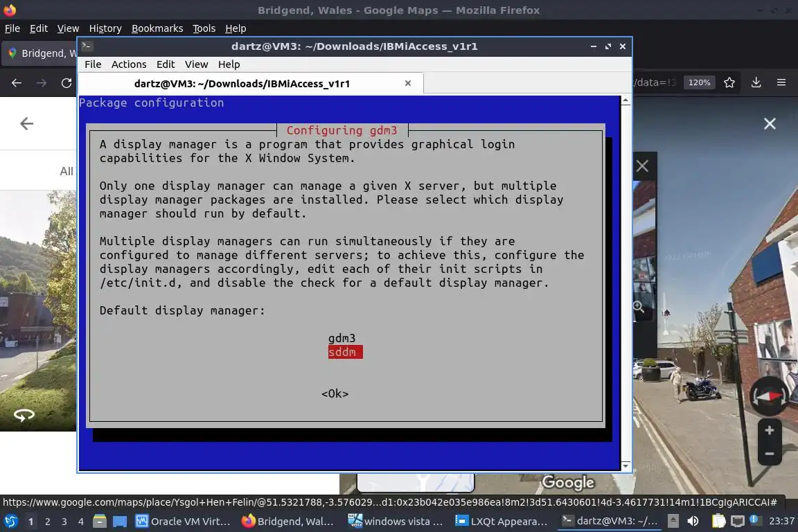Close Street View with top-right X
798x532 pixels.
770,124
